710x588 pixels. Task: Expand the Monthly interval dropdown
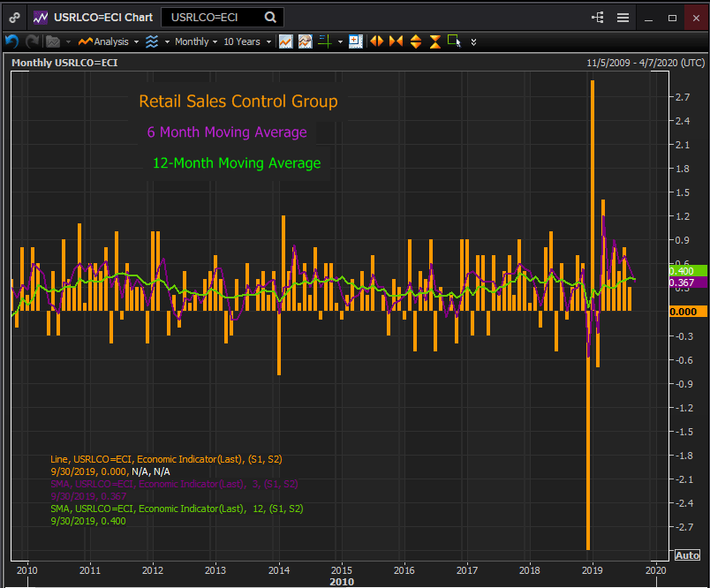pos(194,41)
